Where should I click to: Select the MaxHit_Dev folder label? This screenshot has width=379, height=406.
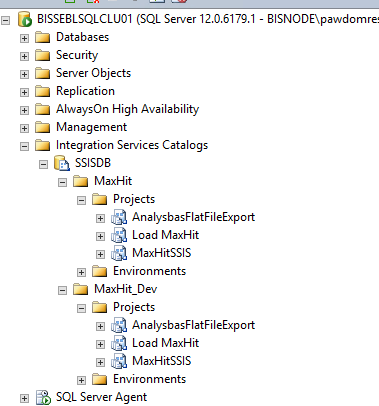(125, 289)
